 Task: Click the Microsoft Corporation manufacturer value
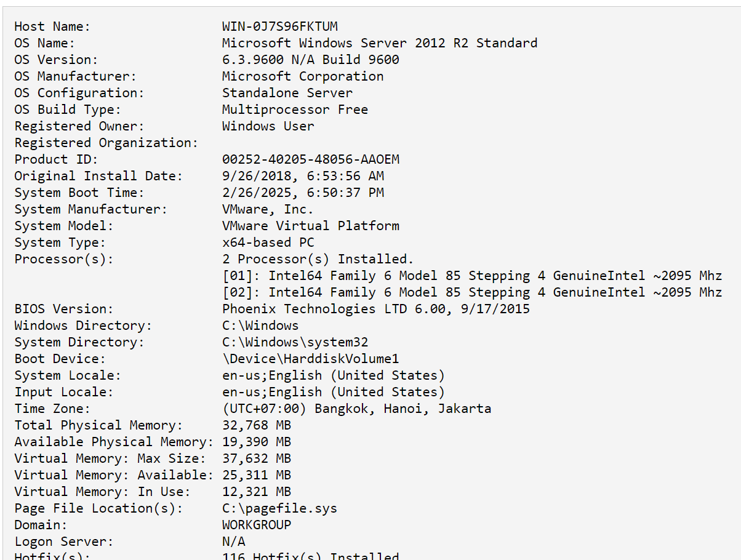tap(302, 76)
